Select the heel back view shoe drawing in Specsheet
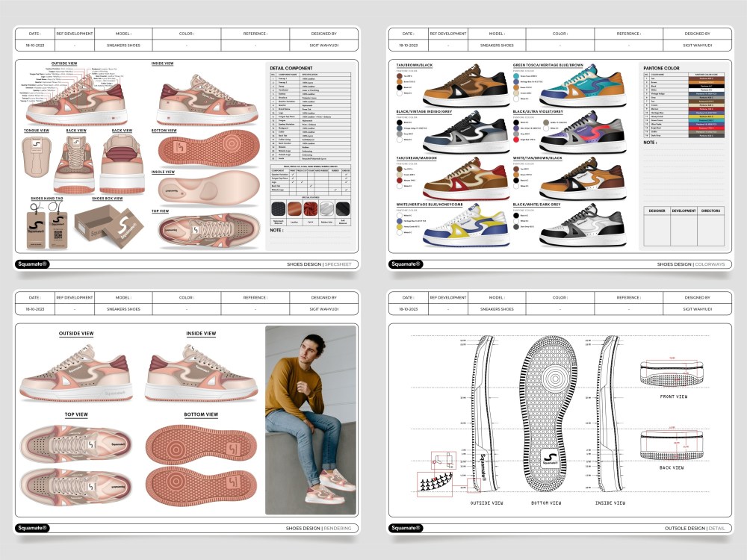Screen dimensions: 747x560 pos(122,164)
